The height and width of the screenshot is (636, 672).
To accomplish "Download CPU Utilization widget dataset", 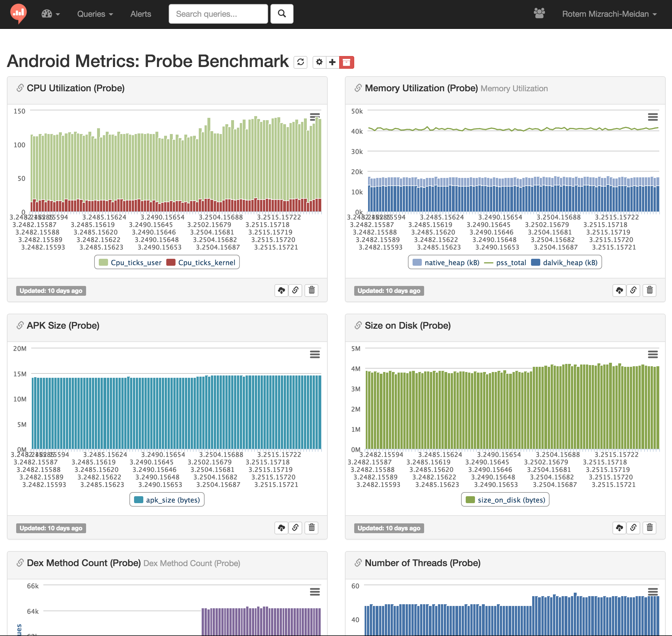I will pyautogui.click(x=281, y=291).
